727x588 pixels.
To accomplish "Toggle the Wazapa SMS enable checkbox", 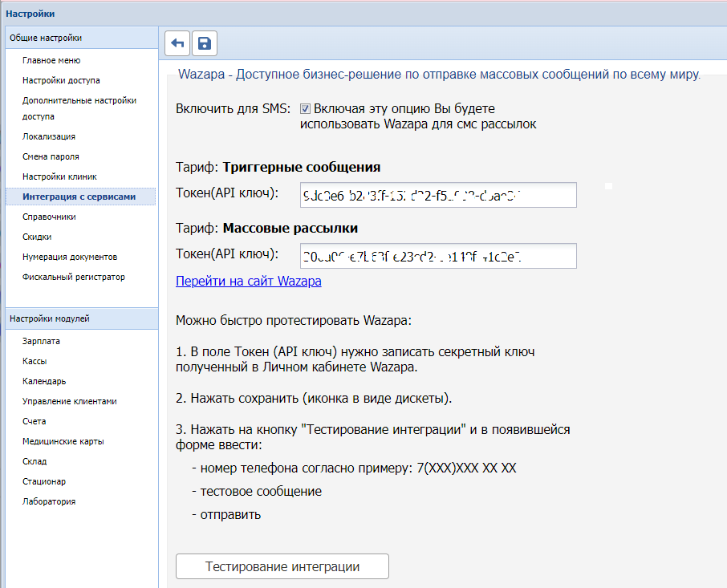I will pyautogui.click(x=306, y=108).
